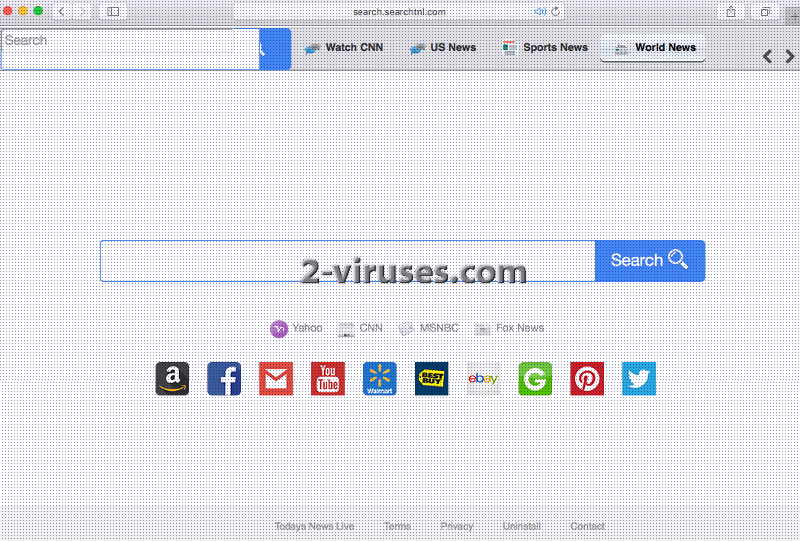The image size is (800, 541).
Task: Click the main blue Search button
Action: click(650, 261)
